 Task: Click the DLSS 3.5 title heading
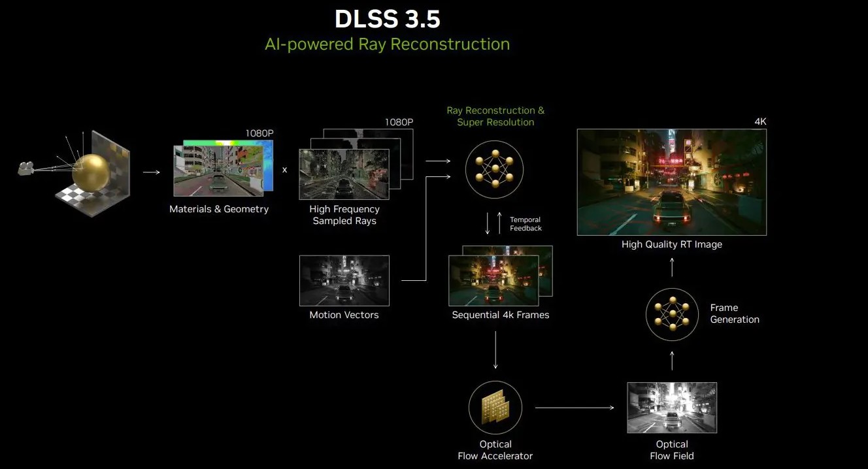(x=388, y=19)
